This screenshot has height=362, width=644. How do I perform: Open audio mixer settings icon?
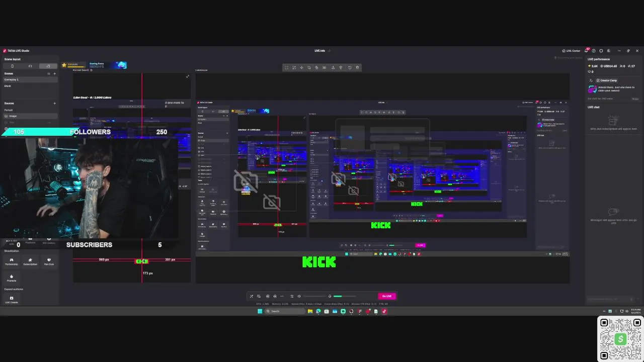click(292, 296)
